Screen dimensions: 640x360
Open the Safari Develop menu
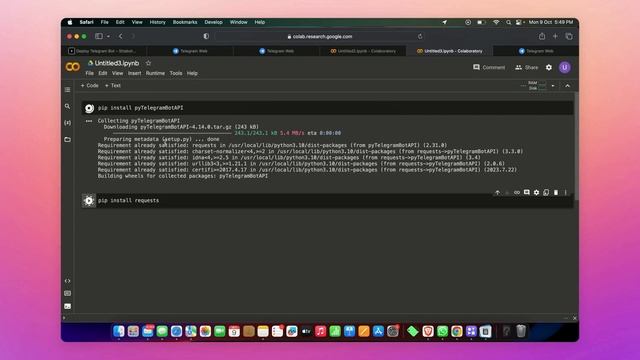pos(213,22)
